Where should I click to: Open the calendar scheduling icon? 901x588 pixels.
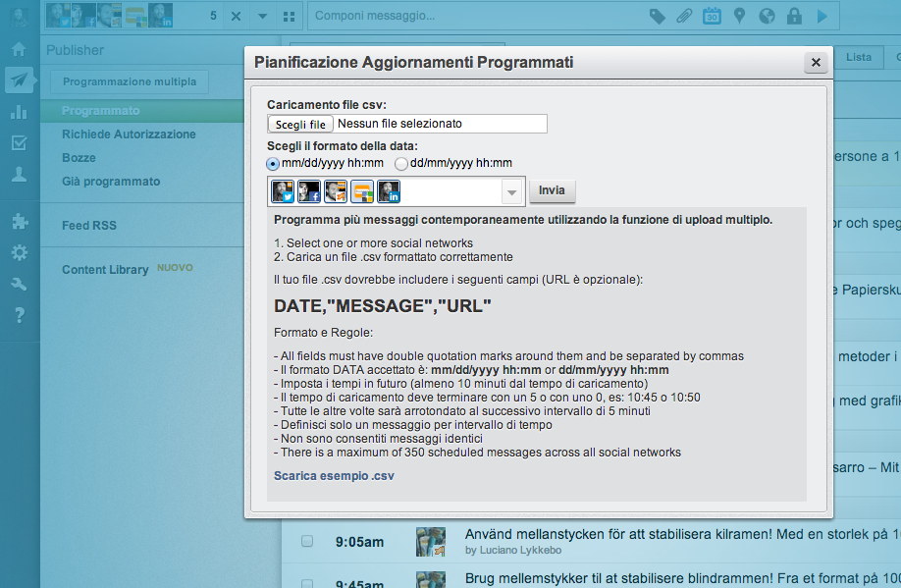pos(712,16)
